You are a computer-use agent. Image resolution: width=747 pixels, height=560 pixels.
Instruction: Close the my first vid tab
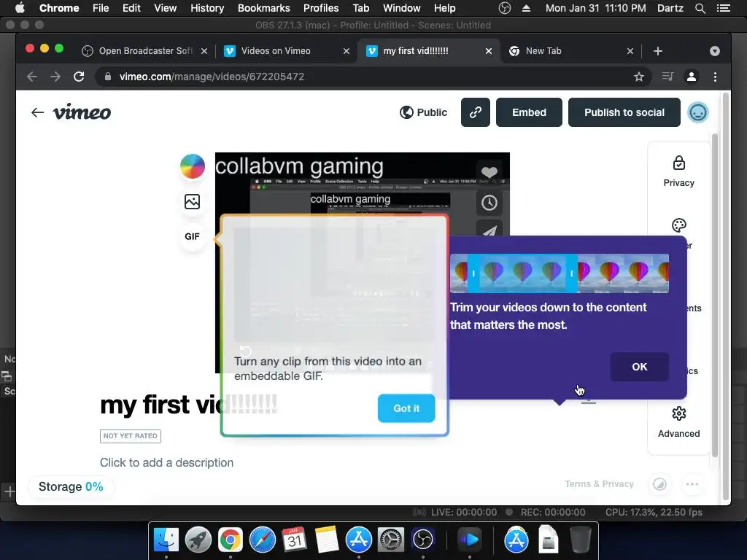pos(488,51)
